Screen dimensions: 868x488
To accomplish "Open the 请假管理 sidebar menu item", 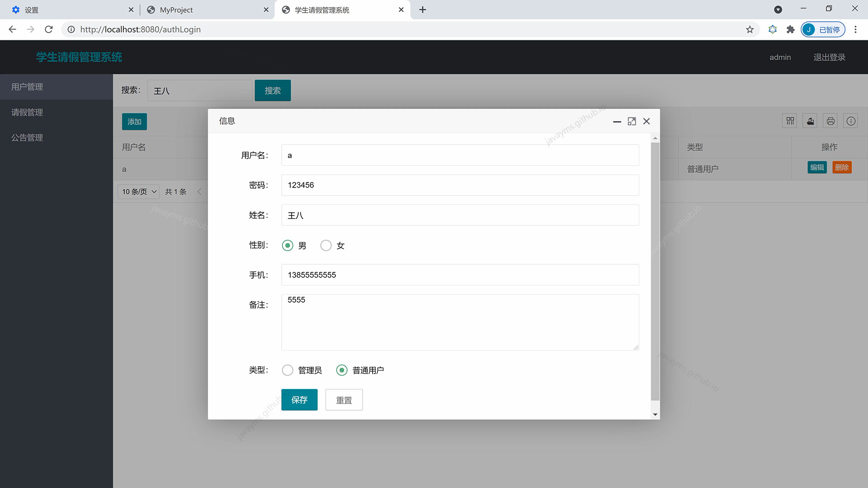I will 26,112.
